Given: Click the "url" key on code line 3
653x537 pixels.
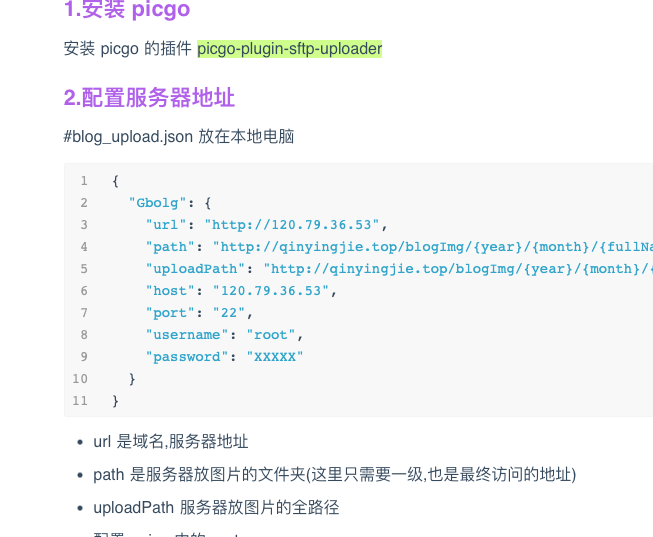Looking at the screenshot, I should point(166,225).
